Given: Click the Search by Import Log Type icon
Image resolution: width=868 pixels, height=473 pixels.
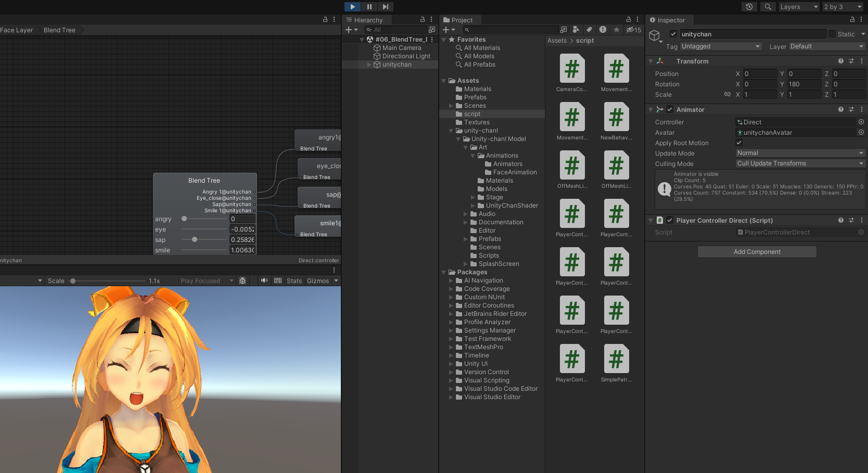Looking at the screenshot, I should click(x=603, y=30).
